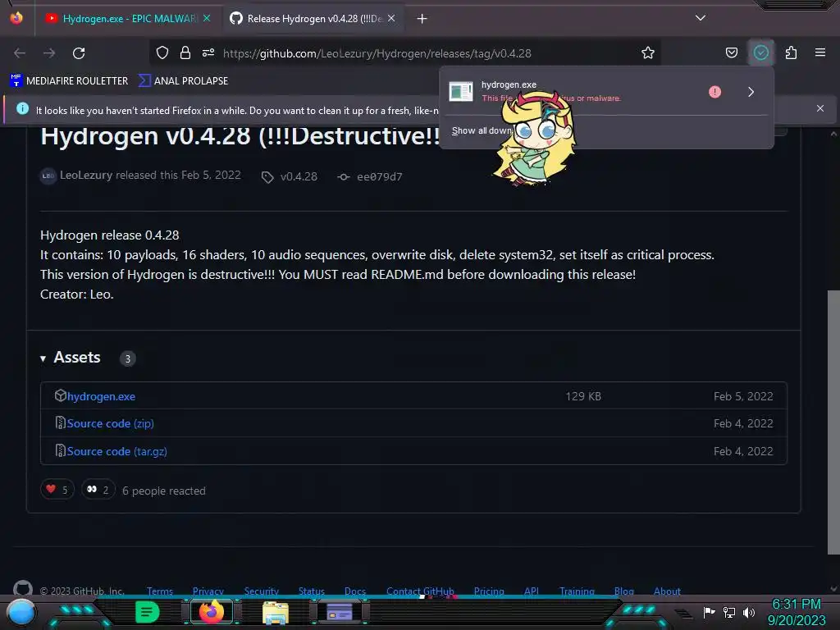Click the red malware warning icon

(x=714, y=92)
